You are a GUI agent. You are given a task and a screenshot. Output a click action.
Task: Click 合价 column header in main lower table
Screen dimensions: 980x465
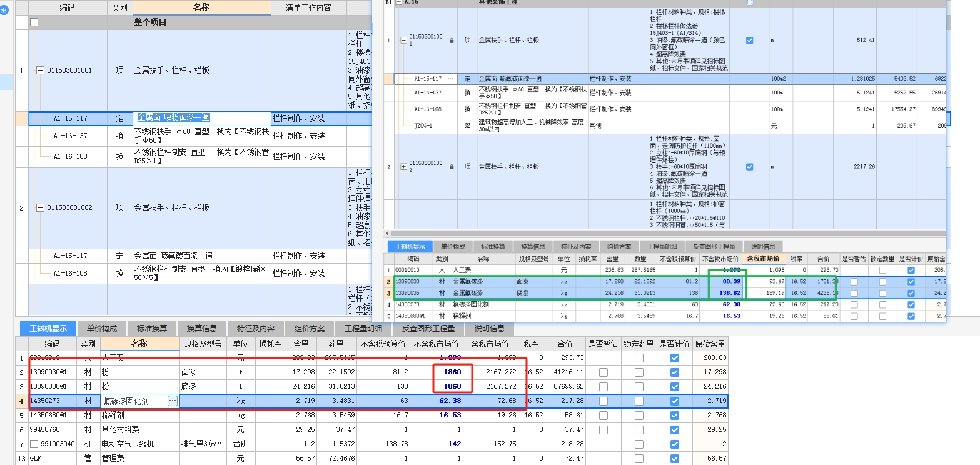coord(565,344)
